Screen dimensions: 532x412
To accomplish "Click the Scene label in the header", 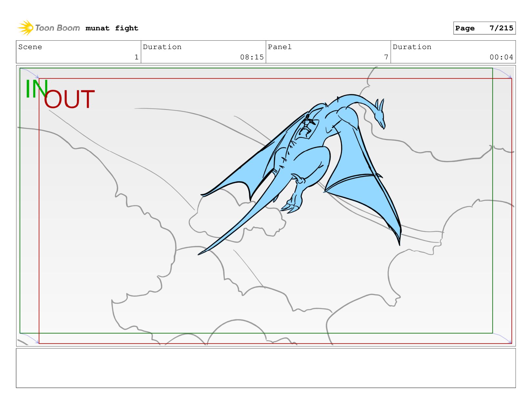I will tap(30, 47).
